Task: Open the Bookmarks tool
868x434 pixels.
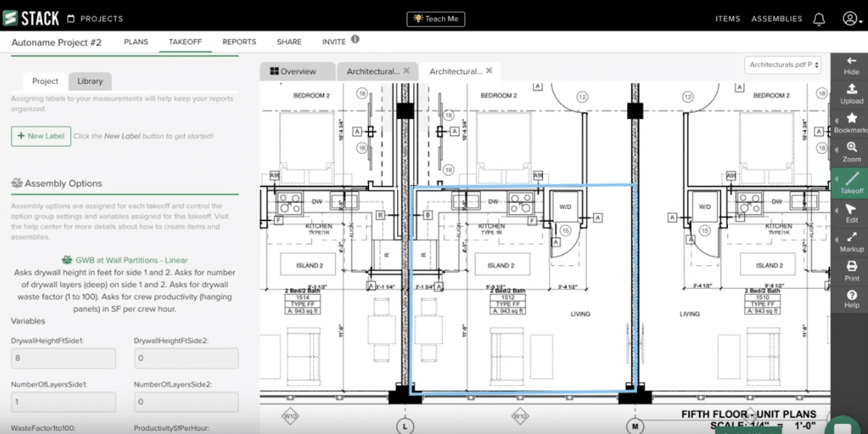Action: click(852, 124)
